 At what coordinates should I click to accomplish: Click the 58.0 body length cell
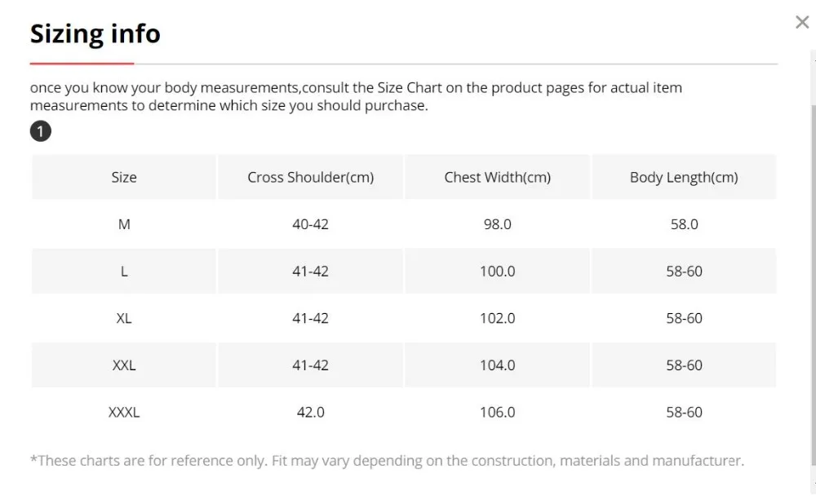(x=684, y=224)
